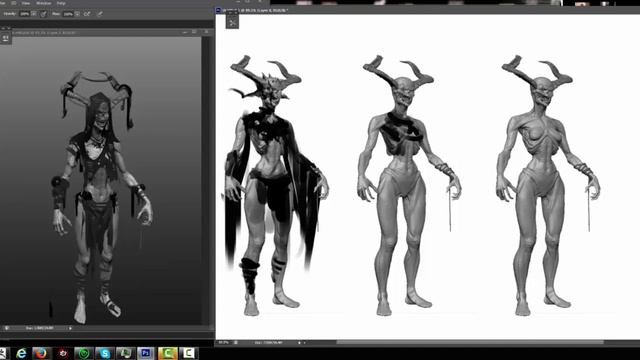This screenshot has height=360, width=640.
Task: Toggle pressure for size icon
Action: (x=100, y=14)
